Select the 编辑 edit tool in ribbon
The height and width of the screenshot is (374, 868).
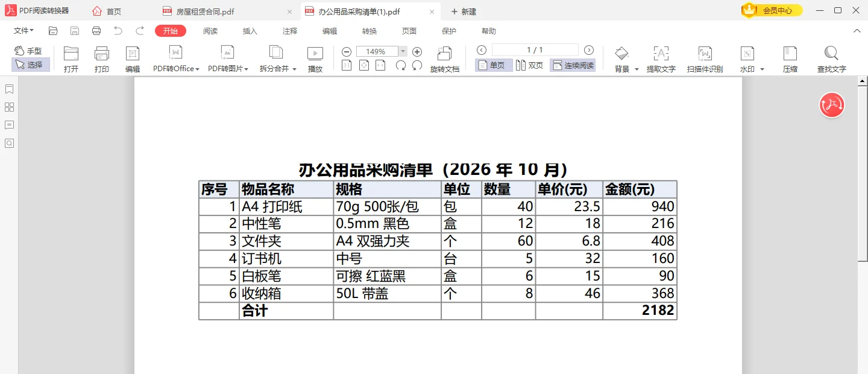[133, 59]
